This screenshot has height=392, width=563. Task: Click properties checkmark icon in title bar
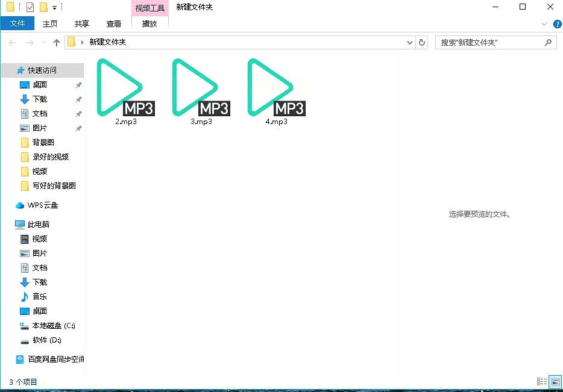(x=30, y=7)
